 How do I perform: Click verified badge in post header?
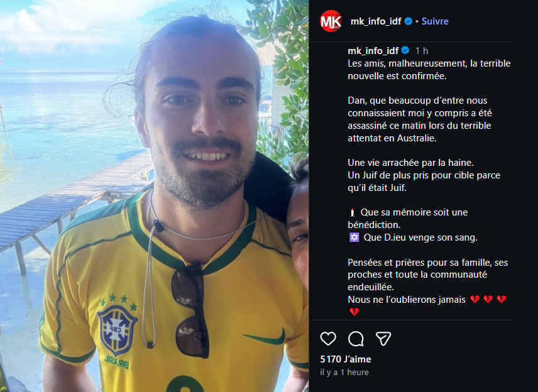point(409,21)
